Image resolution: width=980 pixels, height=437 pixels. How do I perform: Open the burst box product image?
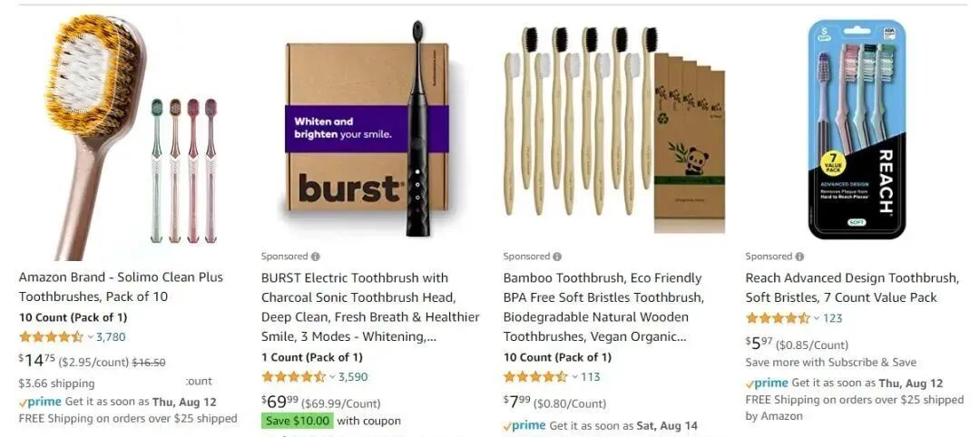(366, 130)
